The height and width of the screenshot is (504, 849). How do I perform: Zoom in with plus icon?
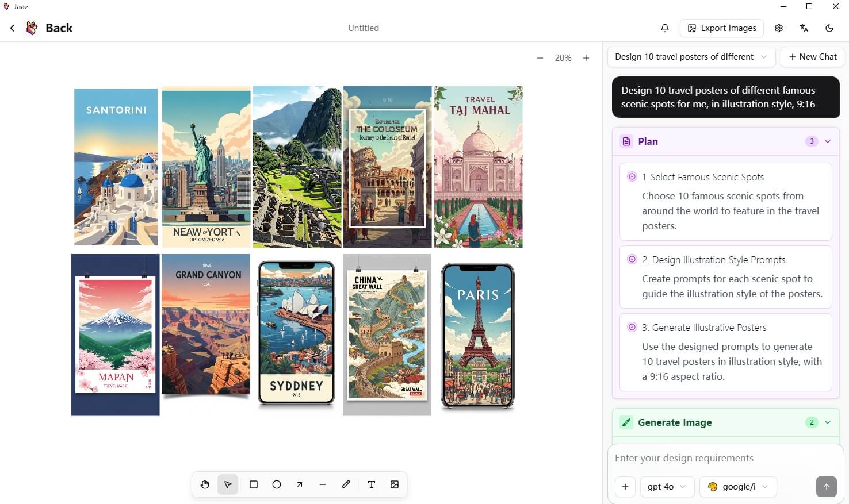coord(586,58)
